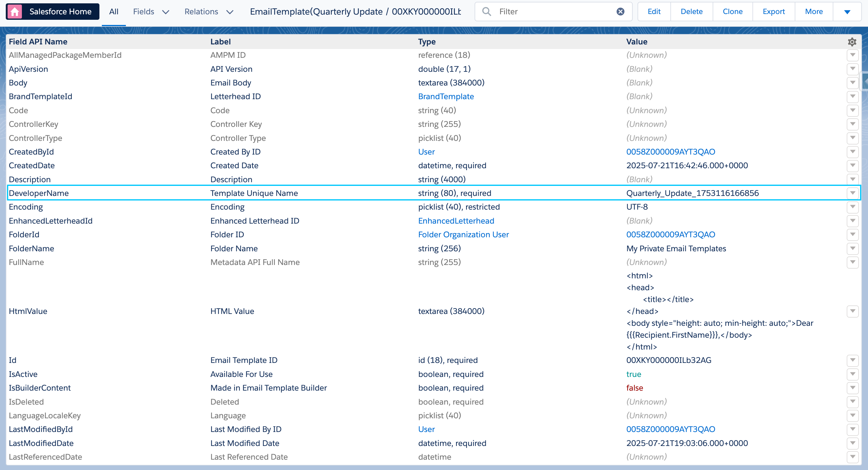This screenshot has height=470, width=868.
Task: Open row actions arrow for BrandTemplateId
Action: (x=852, y=97)
